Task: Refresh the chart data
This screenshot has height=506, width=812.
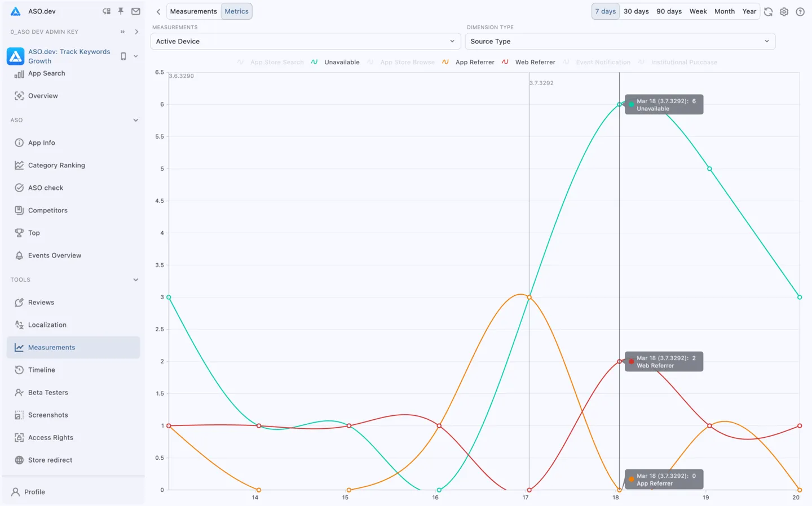Action: pyautogui.click(x=768, y=11)
